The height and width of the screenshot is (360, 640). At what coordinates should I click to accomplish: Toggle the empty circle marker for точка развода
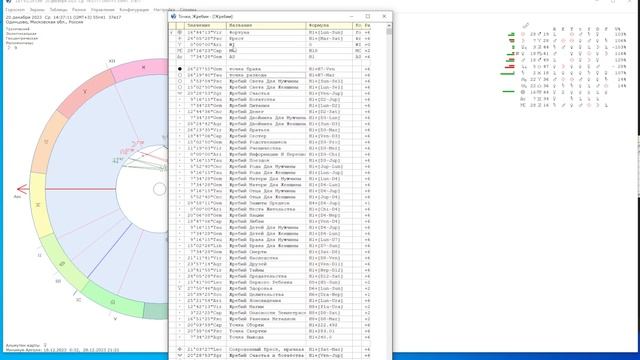[180, 75]
